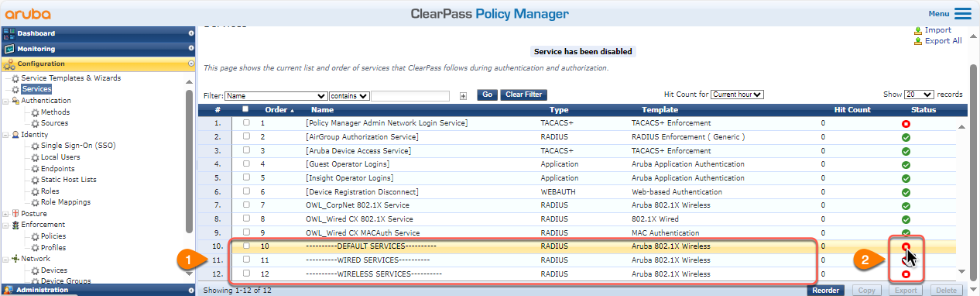Click the Methods gear icon

35,112
